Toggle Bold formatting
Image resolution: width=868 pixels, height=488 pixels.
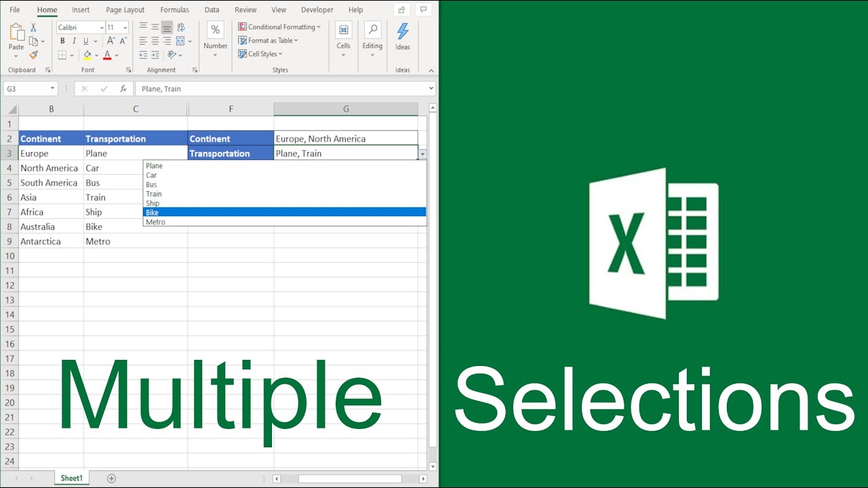pos(62,41)
